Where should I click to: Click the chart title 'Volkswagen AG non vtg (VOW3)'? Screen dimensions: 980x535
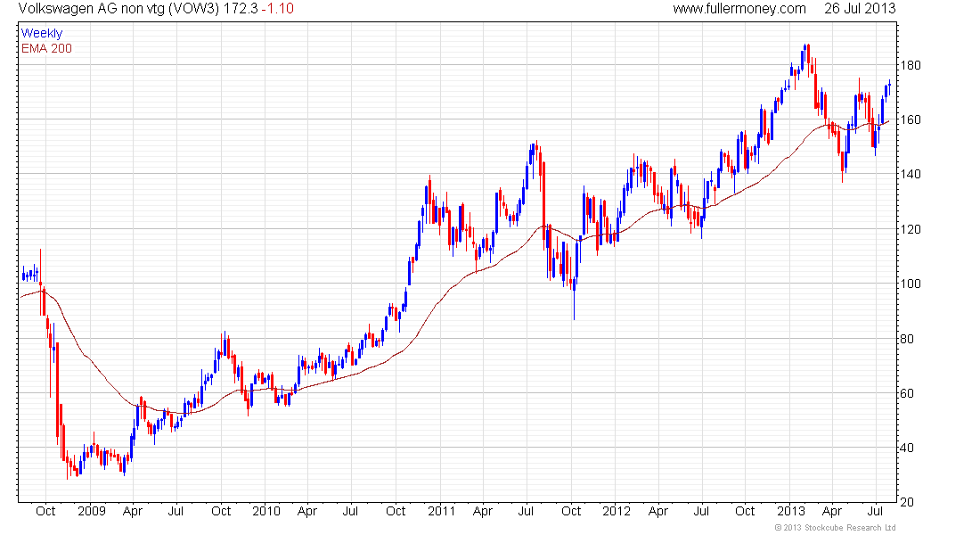[118, 9]
